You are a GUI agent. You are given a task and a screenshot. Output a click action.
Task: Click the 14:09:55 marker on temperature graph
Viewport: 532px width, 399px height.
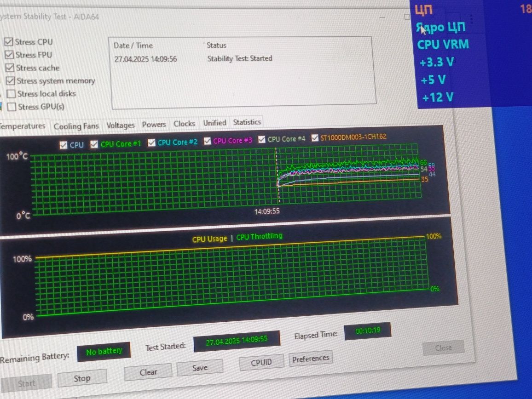click(267, 211)
